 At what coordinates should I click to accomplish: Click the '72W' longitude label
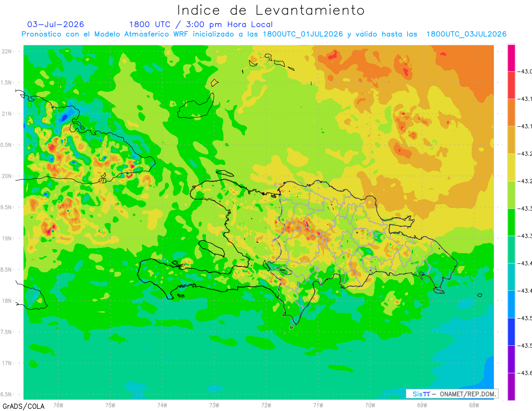(x=266, y=405)
